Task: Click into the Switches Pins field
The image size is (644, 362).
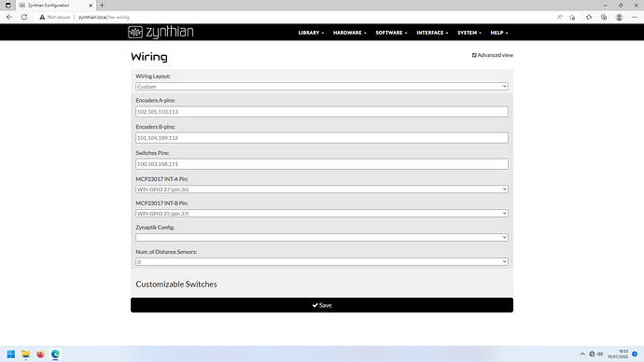Action: 322,164
